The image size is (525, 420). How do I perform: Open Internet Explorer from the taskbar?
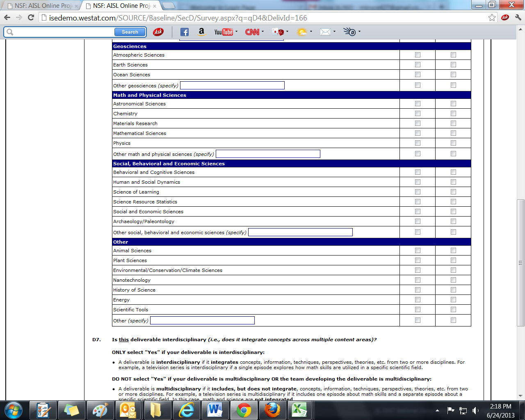(186, 410)
